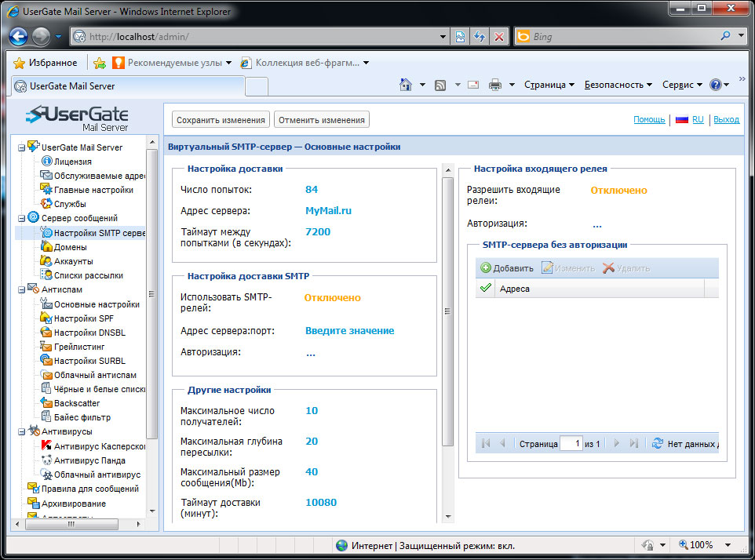Screen dimensions: 755x560
Task: Collapse the Сервер сообщений tree node
Action: pos(21,218)
